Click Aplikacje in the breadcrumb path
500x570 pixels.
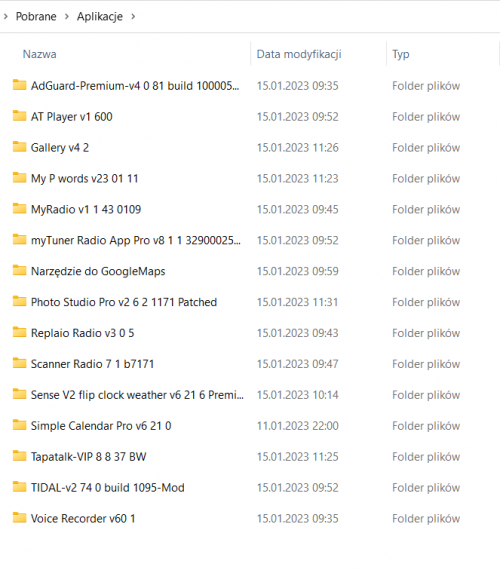pos(100,16)
